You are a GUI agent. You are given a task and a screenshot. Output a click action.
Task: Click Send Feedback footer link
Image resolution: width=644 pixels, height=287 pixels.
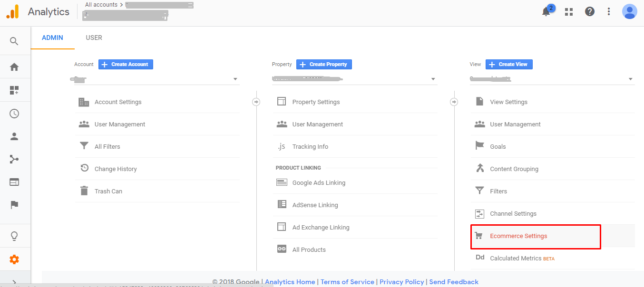[x=454, y=282]
